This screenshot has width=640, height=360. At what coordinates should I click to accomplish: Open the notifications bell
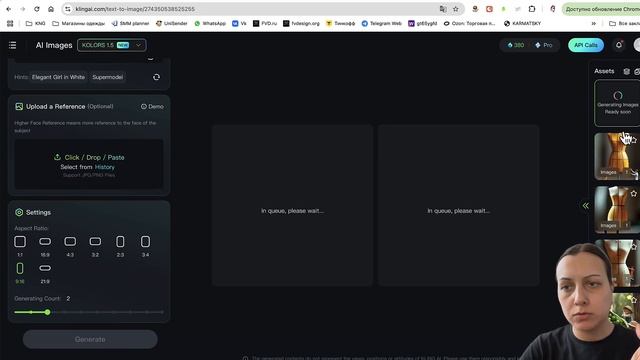coord(619,45)
